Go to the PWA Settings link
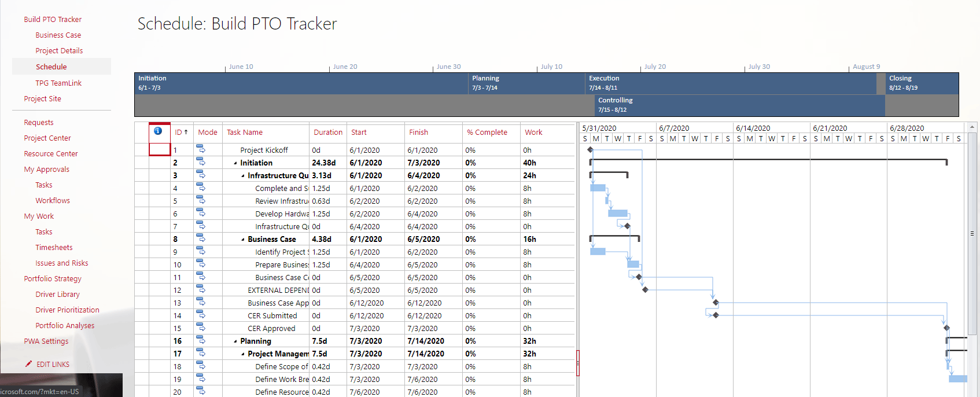The height and width of the screenshot is (397, 980). [x=46, y=341]
